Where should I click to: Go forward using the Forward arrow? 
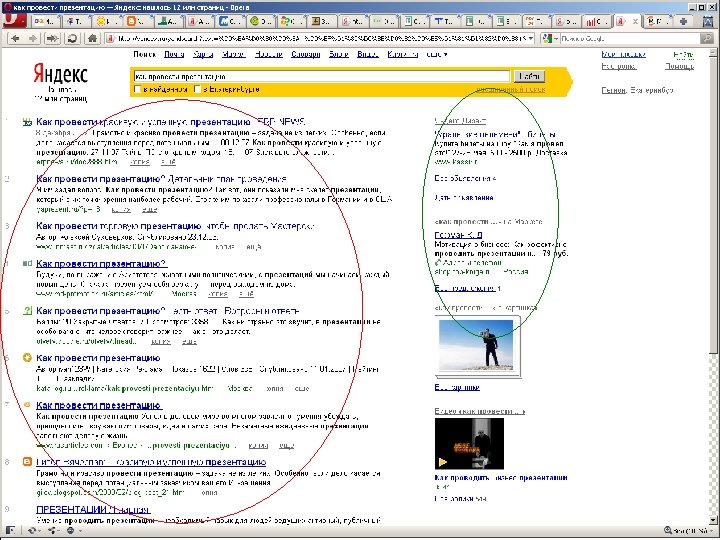tap(32, 39)
